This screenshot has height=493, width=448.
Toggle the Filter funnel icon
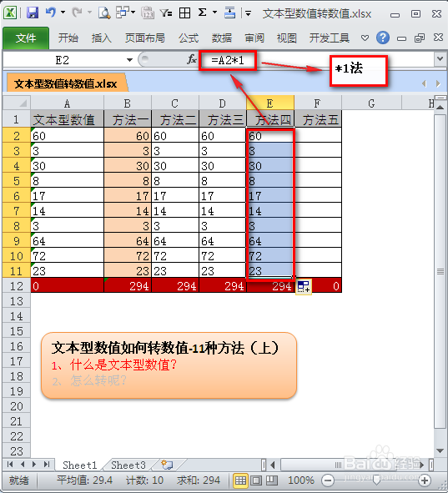(166, 13)
